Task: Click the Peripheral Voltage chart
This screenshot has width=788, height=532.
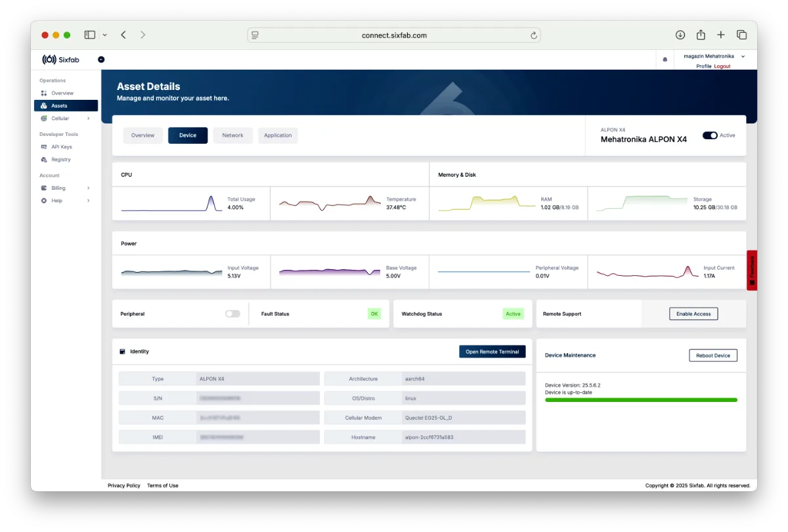Action: (x=484, y=271)
